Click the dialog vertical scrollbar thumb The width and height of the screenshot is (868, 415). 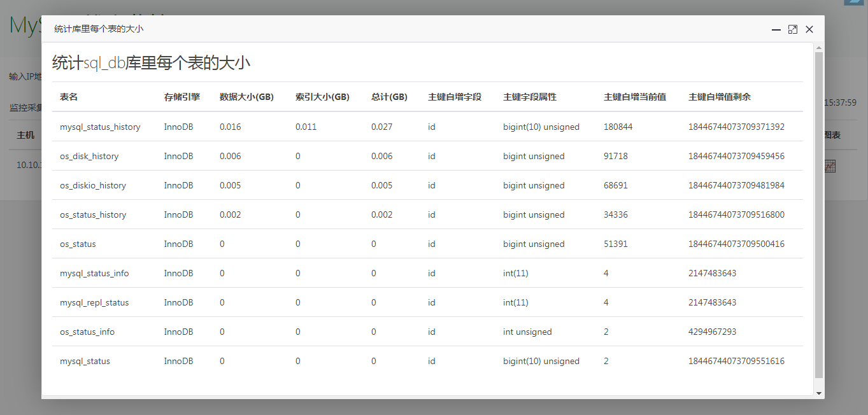coord(819,215)
